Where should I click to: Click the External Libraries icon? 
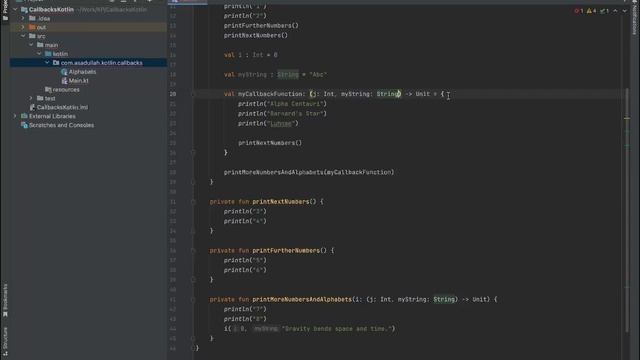pyautogui.click(x=24, y=116)
